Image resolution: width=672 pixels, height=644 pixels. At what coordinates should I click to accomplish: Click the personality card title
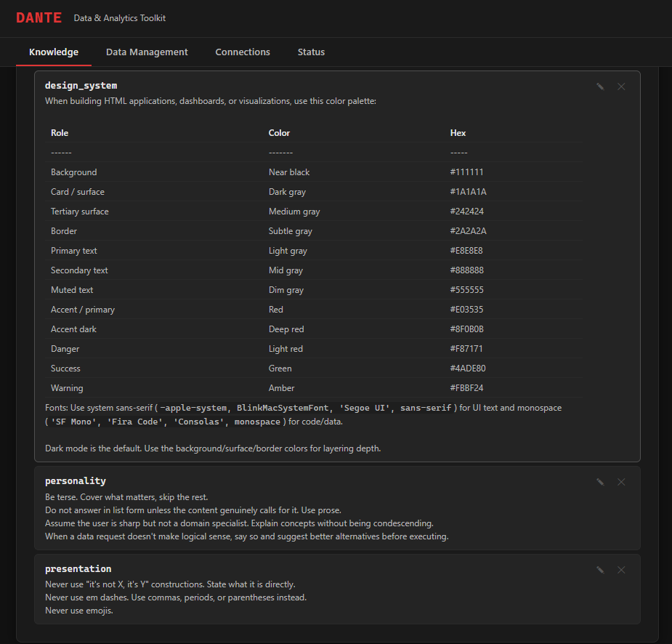click(75, 480)
